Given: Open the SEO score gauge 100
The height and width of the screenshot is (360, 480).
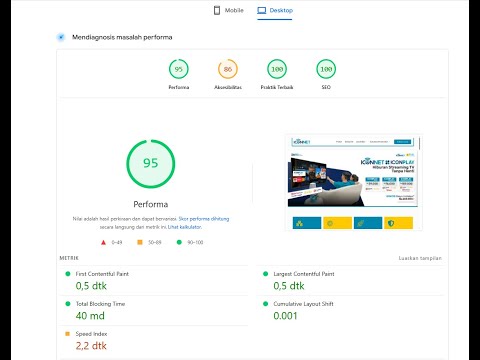Looking at the screenshot, I should 326,69.
